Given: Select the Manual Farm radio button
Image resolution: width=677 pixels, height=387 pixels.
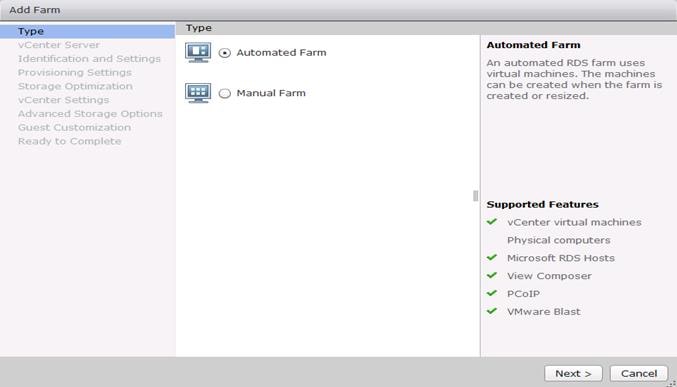Looking at the screenshot, I should (225, 93).
